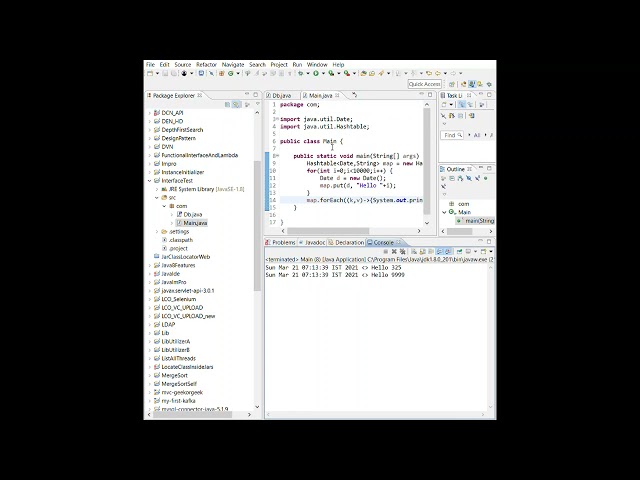The height and width of the screenshot is (480, 640).
Task: Click the New Task icon in Task List
Action: (x=444, y=104)
